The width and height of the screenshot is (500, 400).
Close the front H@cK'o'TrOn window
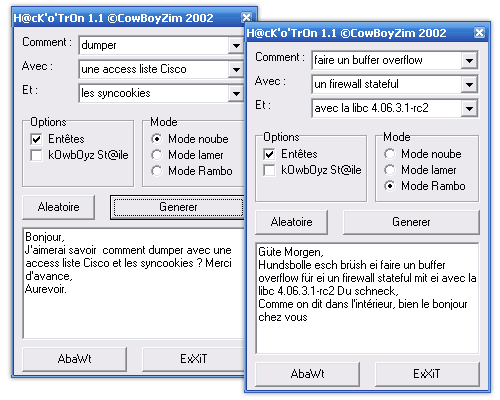[x=479, y=33]
